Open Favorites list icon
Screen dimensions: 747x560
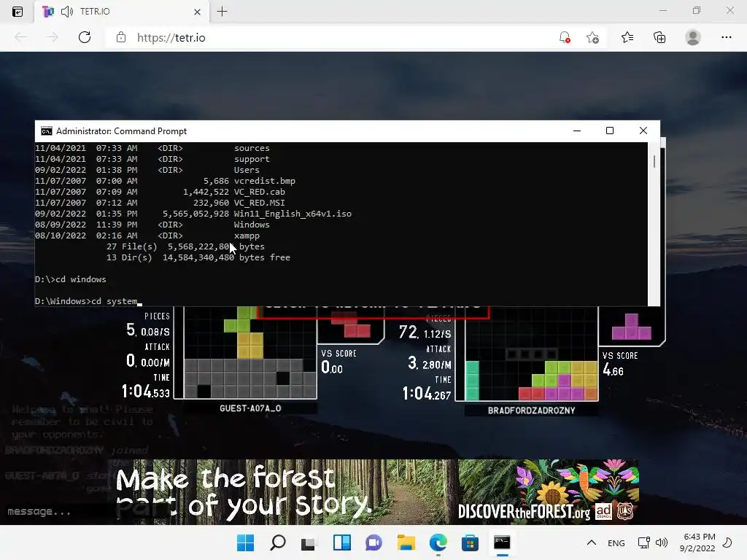(627, 37)
